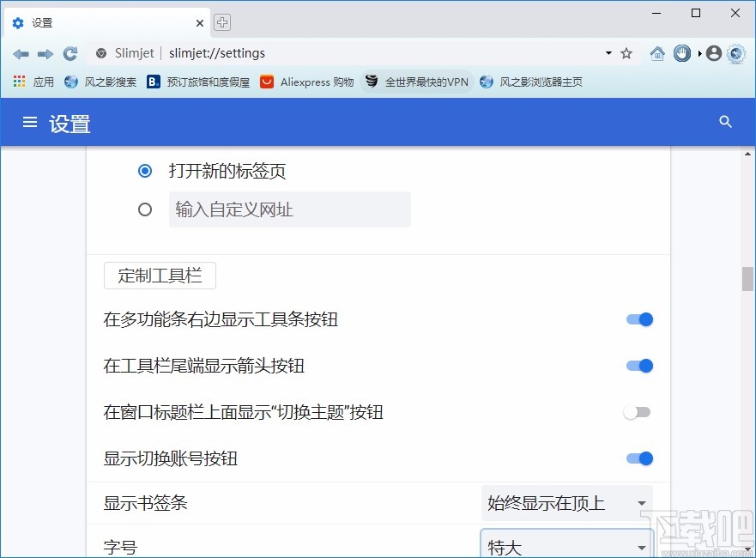Viewport: 756px width, 558px height.
Task: Open the 字号 dropdown showing 特大
Action: click(x=565, y=546)
